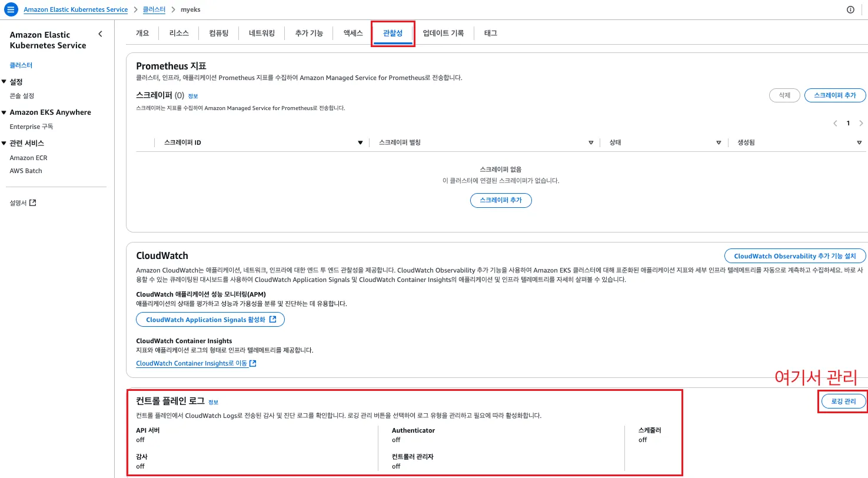Open the 추가 기능 tab

click(309, 33)
